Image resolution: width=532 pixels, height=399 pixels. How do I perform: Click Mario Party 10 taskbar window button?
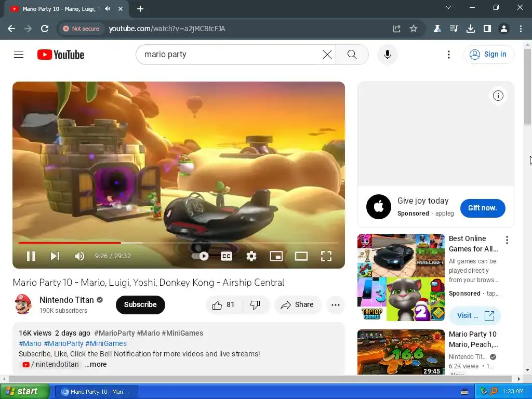point(96,392)
